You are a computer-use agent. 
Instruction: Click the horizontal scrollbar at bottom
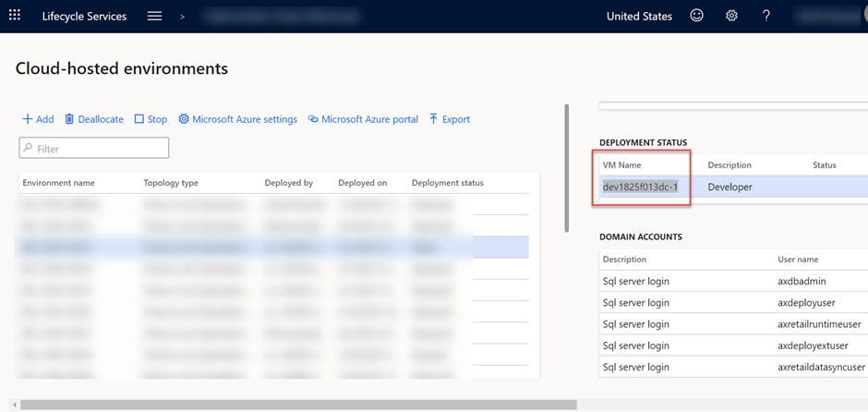click(x=295, y=405)
